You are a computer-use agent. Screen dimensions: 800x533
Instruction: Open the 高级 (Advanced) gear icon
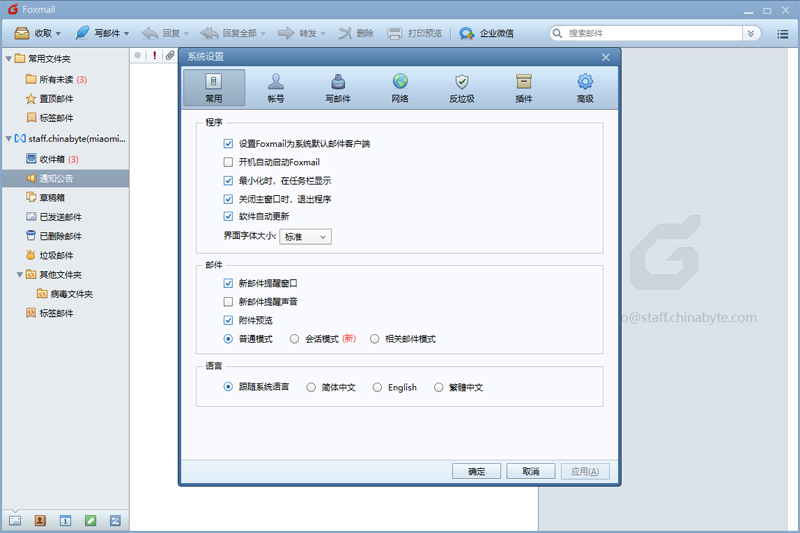585,83
